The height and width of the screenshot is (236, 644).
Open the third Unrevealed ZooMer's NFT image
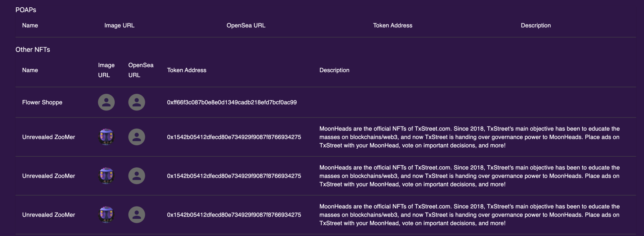(106, 215)
